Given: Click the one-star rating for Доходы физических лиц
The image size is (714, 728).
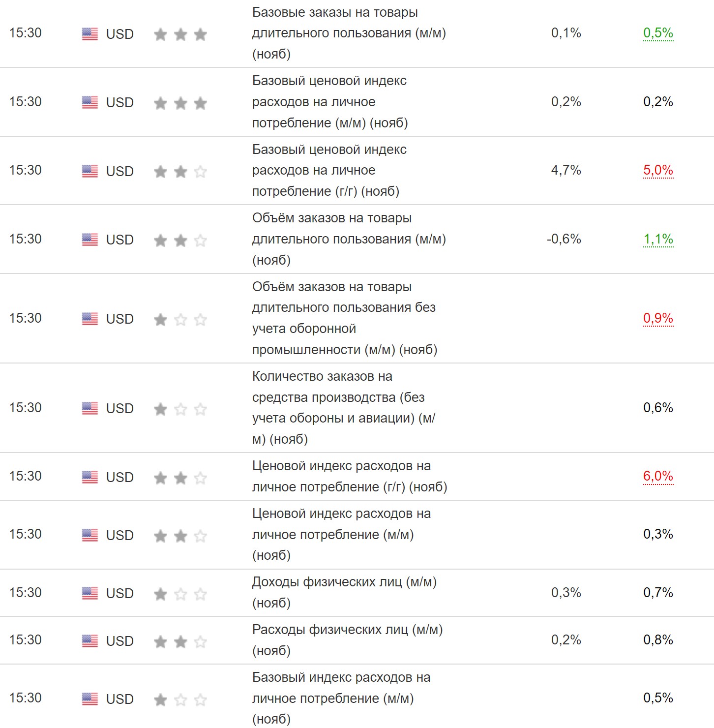Looking at the screenshot, I should coord(180,594).
